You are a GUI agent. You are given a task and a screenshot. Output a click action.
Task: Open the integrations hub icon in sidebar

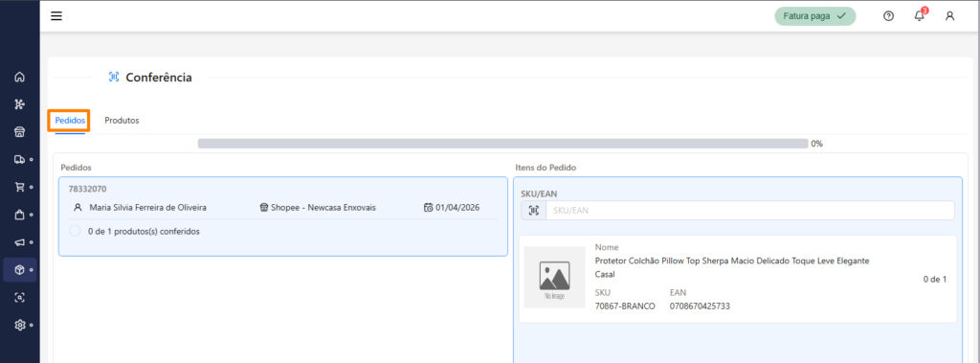pyautogui.click(x=19, y=104)
